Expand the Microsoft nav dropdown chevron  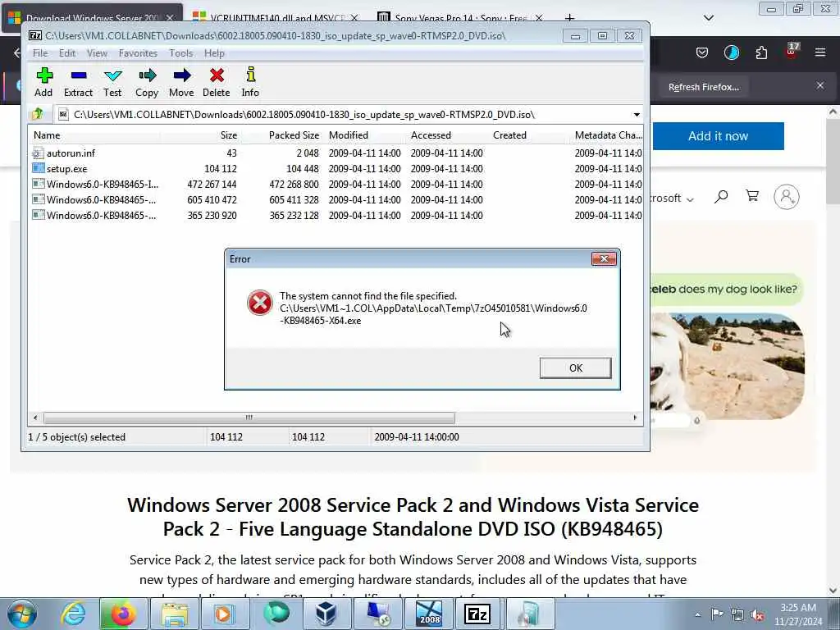690,199
